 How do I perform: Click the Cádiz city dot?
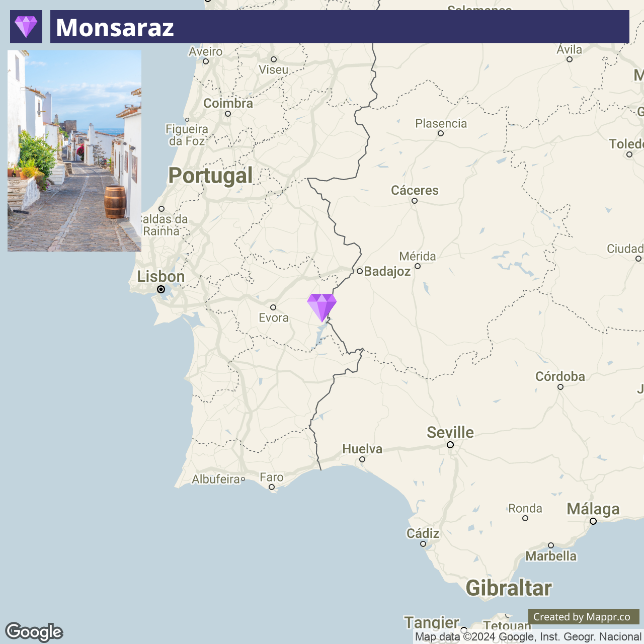(x=423, y=544)
